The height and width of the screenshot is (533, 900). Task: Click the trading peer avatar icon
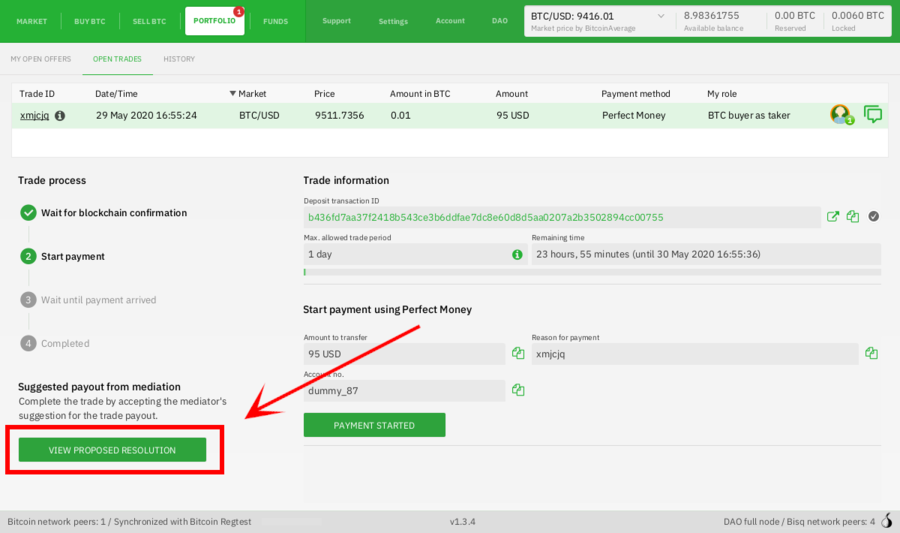840,115
